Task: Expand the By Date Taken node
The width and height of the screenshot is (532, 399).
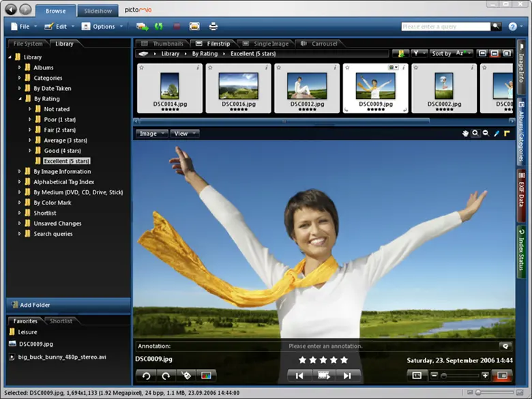Action: [19, 88]
